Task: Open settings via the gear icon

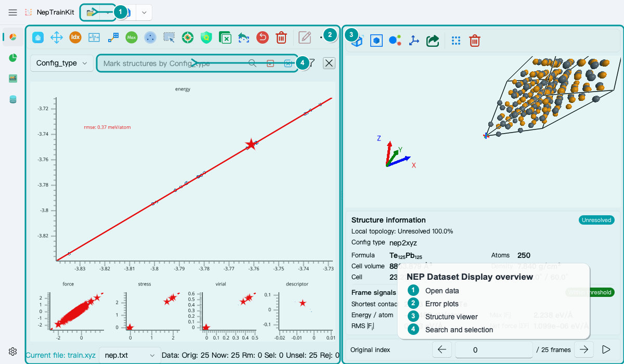Action: [x=13, y=352]
